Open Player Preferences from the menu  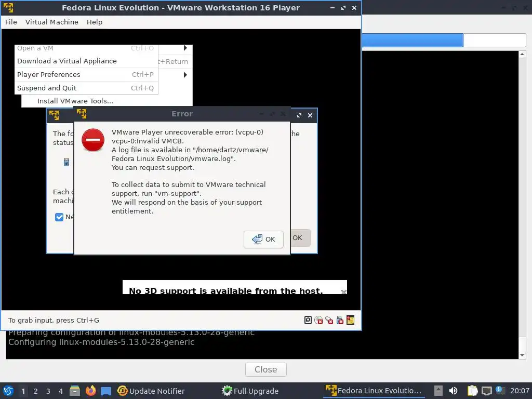(x=86, y=75)
